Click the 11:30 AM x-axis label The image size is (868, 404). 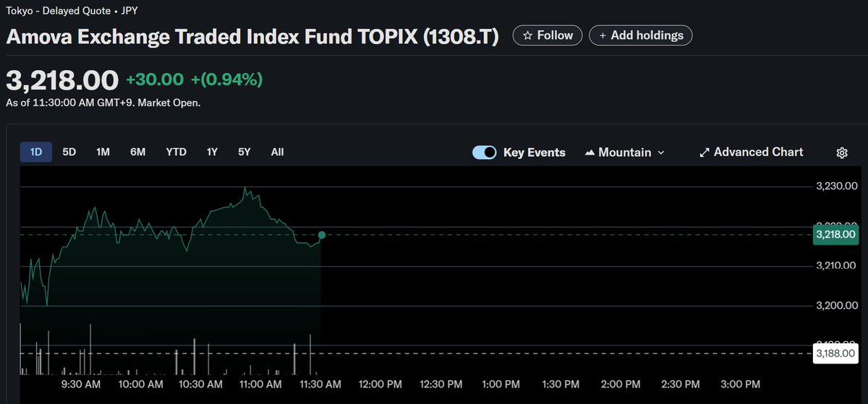click(320, 384)
